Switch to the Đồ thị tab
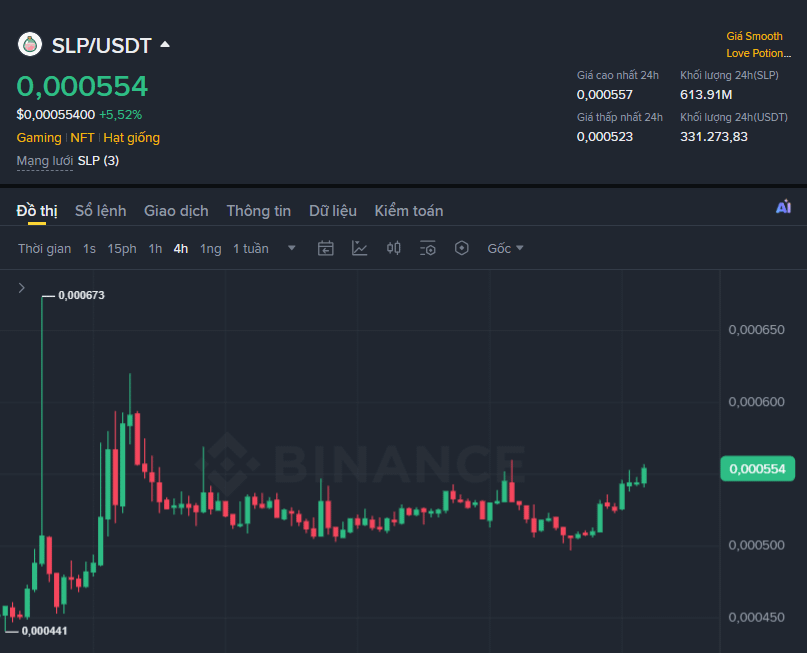Image resolution: width=807 pixels, height=653 pixels. point(37,211)
